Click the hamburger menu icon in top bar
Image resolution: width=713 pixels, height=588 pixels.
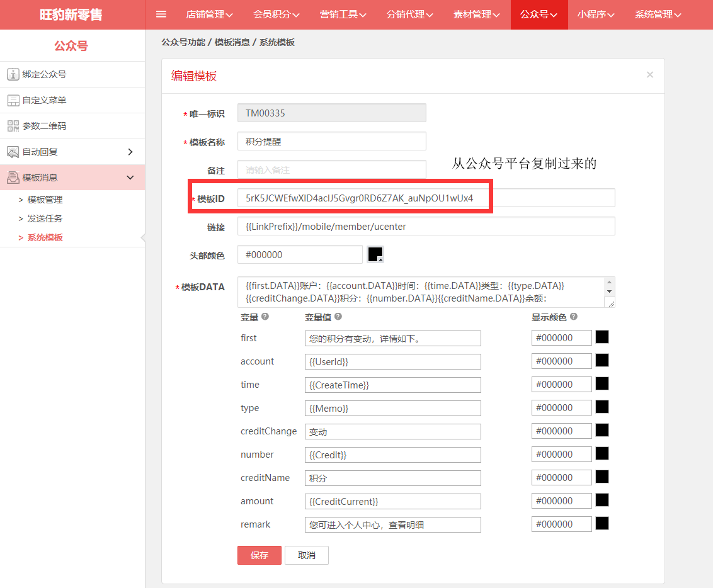pyautogui.click(x=161, y=14)
